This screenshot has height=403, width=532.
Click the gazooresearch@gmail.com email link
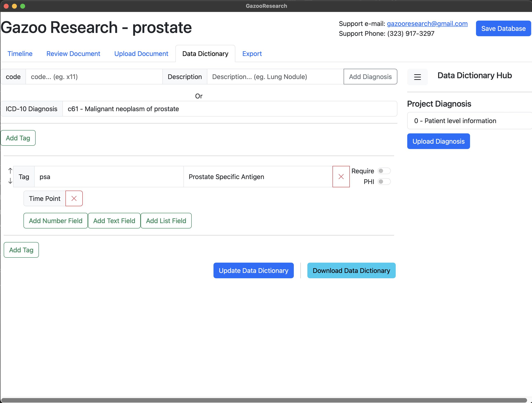pos(427,23)
